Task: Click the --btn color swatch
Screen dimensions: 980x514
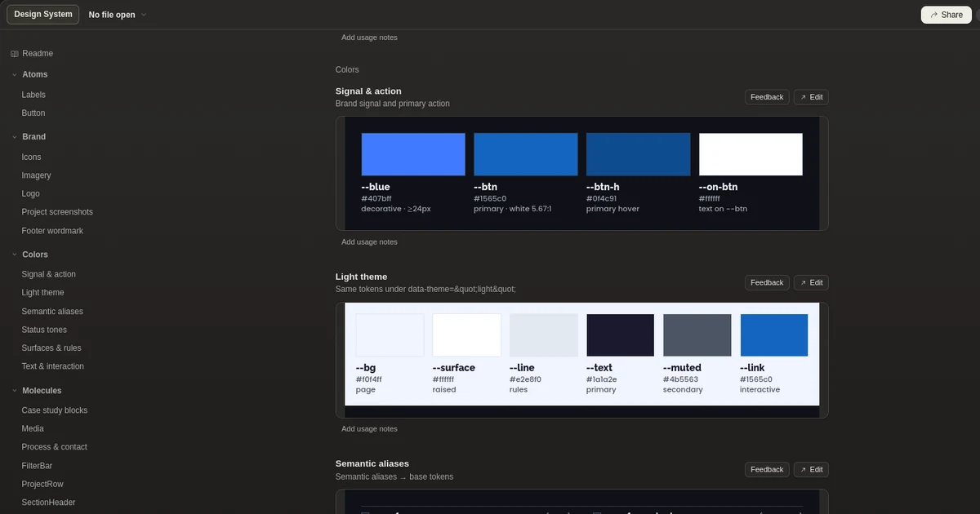Action: point(526,154)
